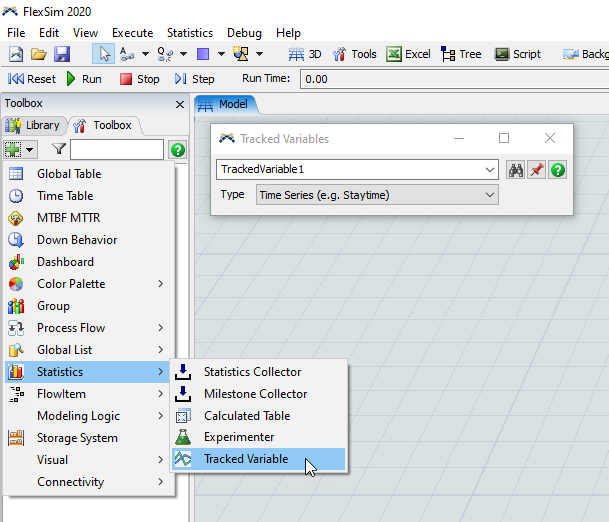Open dropdown next to Connect Objects icon

(145, 54)
